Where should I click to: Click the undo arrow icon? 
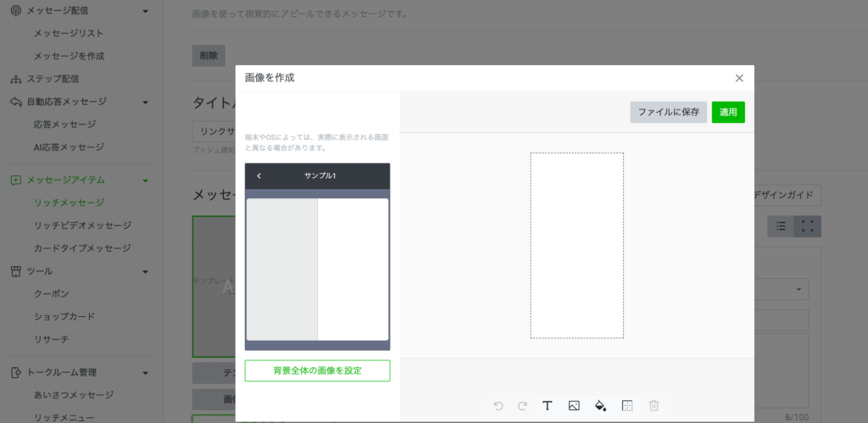pyautogui.click(x=498, y=406)
